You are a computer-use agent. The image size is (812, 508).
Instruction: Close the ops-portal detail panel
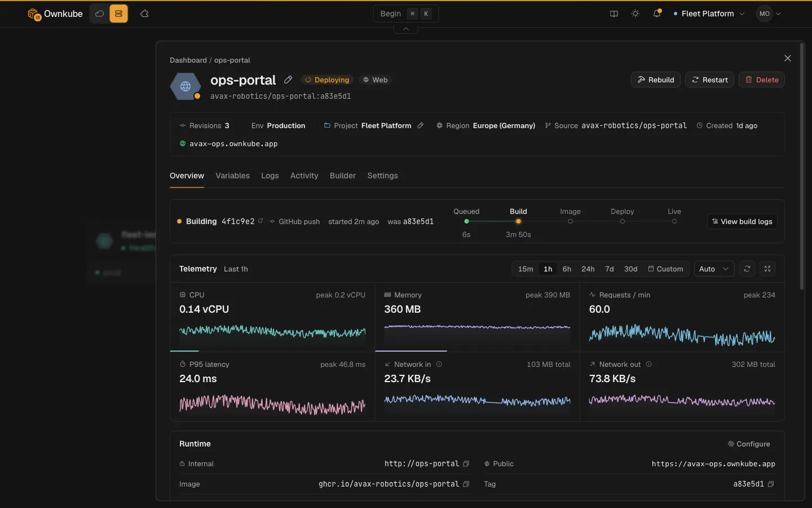pyautogui.click(x=788, y=58)
